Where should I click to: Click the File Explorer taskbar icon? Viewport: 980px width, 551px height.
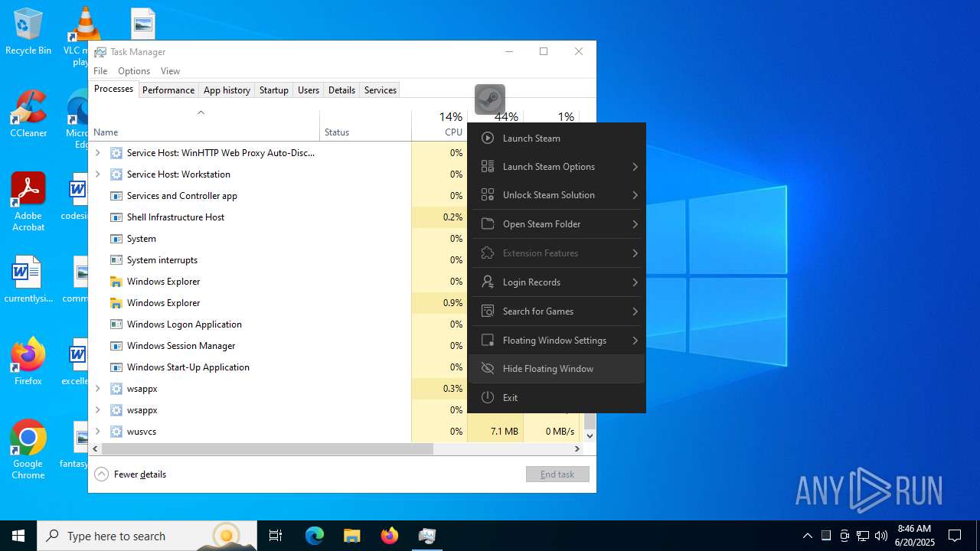[352, 536]
